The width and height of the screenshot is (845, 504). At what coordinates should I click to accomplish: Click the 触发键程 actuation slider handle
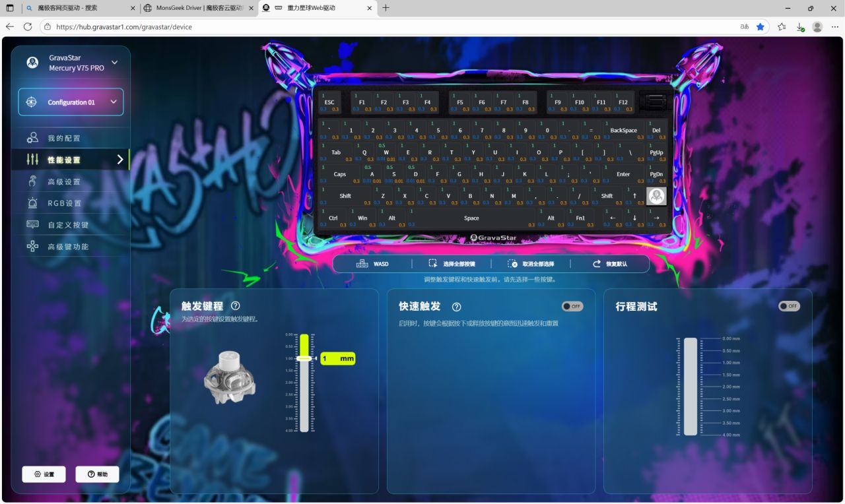point(304,358)
